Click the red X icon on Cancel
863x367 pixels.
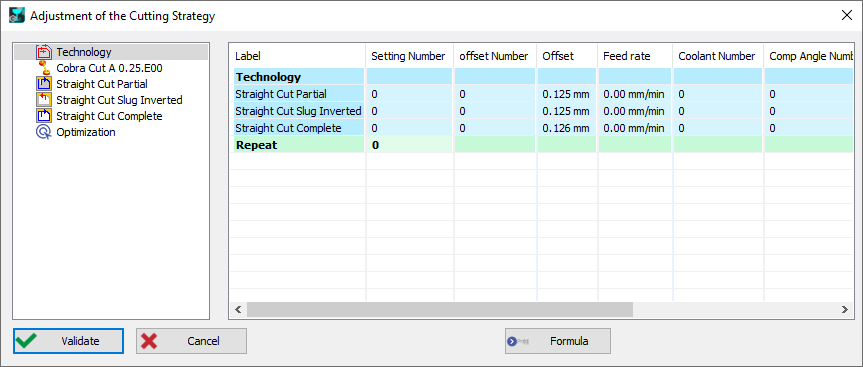(x=149, y=341)
